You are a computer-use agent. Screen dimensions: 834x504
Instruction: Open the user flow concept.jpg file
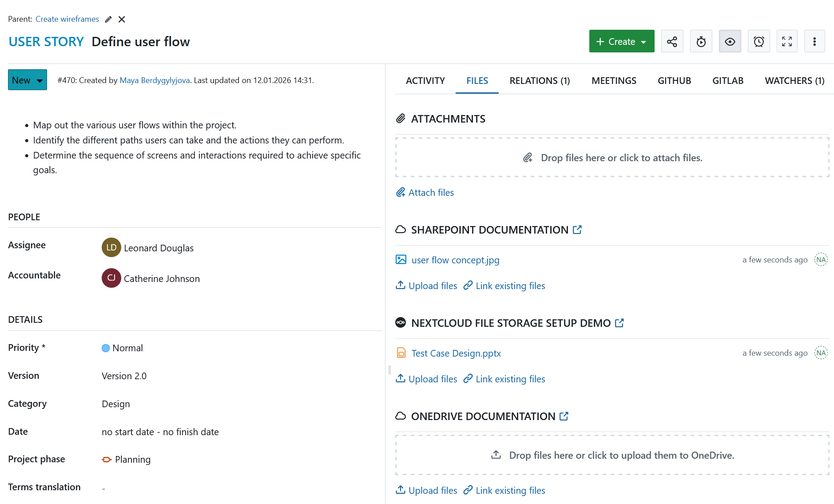point(455,260)
